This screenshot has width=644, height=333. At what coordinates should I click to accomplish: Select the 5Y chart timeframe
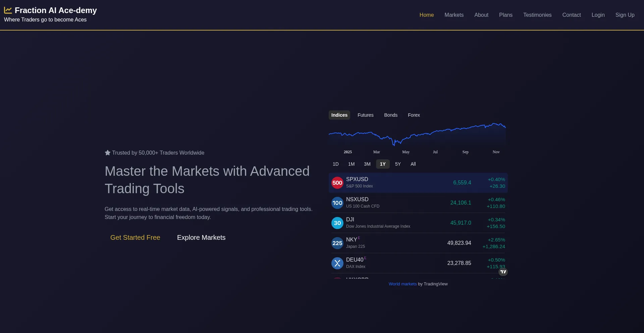coord(398,164)
